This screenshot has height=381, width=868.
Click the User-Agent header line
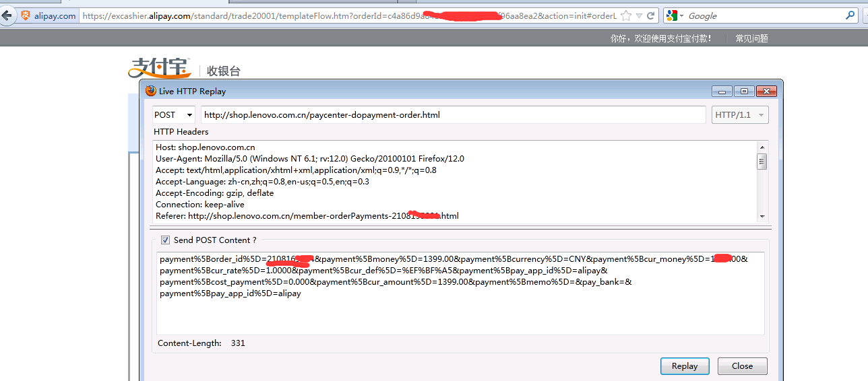pyautogui.click(x=309, y=158)
